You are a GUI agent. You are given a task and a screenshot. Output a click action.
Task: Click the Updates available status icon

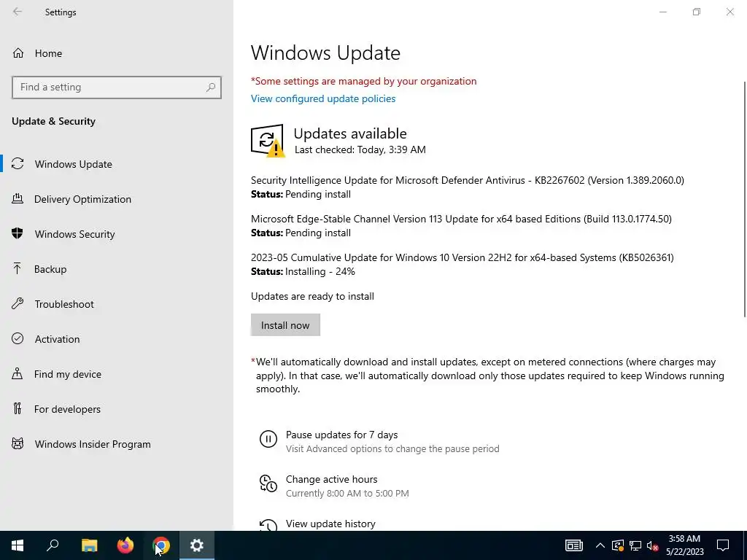[x=268, y=141]
